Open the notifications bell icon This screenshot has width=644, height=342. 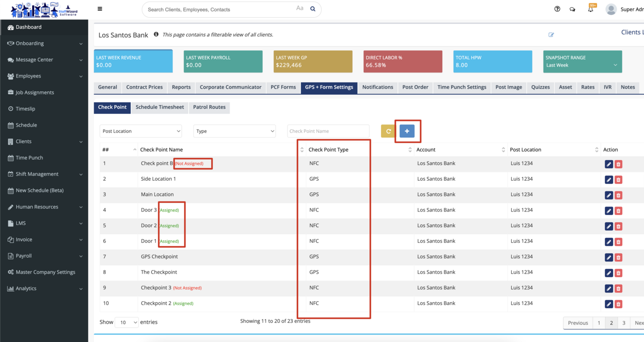pos(591,9)
